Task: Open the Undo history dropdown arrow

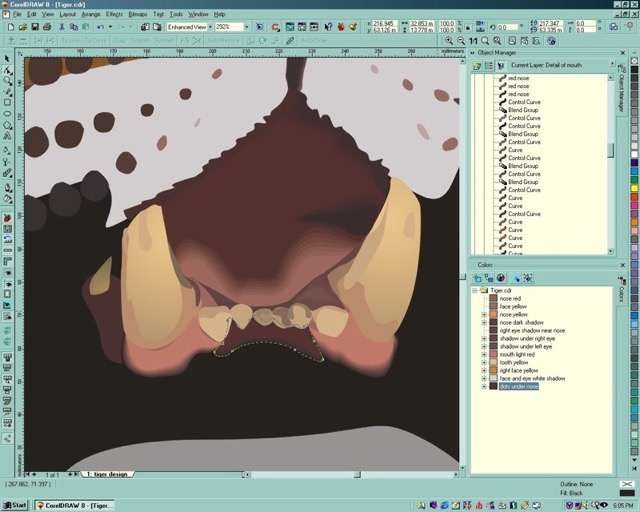Action: (x=110, y=27)
